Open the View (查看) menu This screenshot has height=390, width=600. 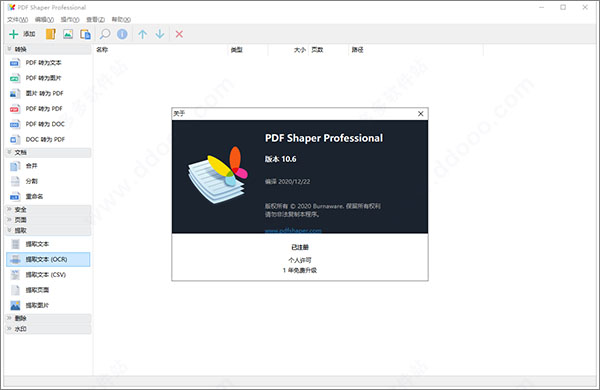[x=95, y=19]
